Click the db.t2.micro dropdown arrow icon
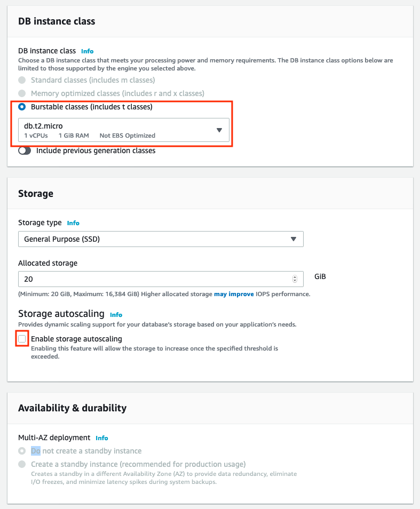This screenshot has width=420, height=509. click(219, 130)
